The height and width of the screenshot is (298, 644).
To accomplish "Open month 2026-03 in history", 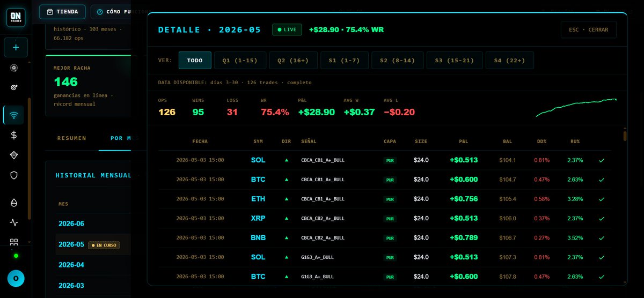I will [x=71, y=286].
